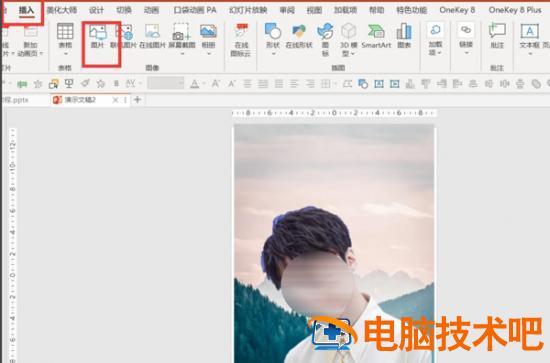Add a new document tab with plus button
The image size is (550, 363).
pos(138,100)
